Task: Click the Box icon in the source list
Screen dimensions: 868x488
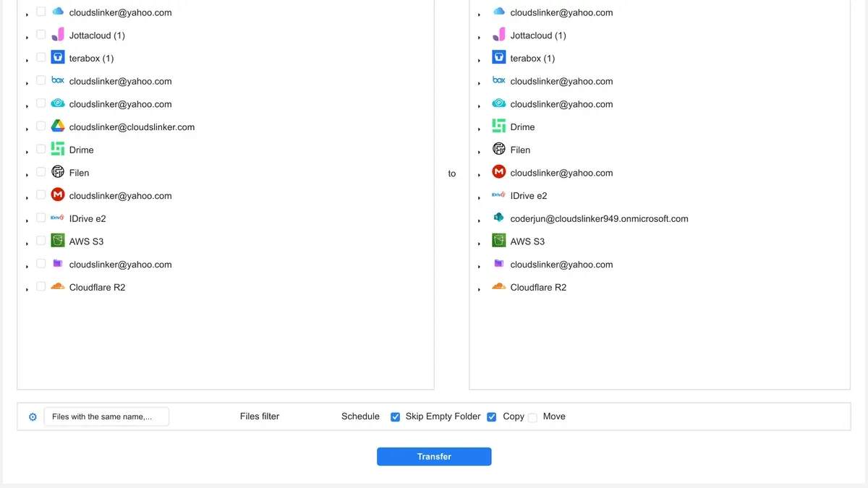Action: [58, 80]
